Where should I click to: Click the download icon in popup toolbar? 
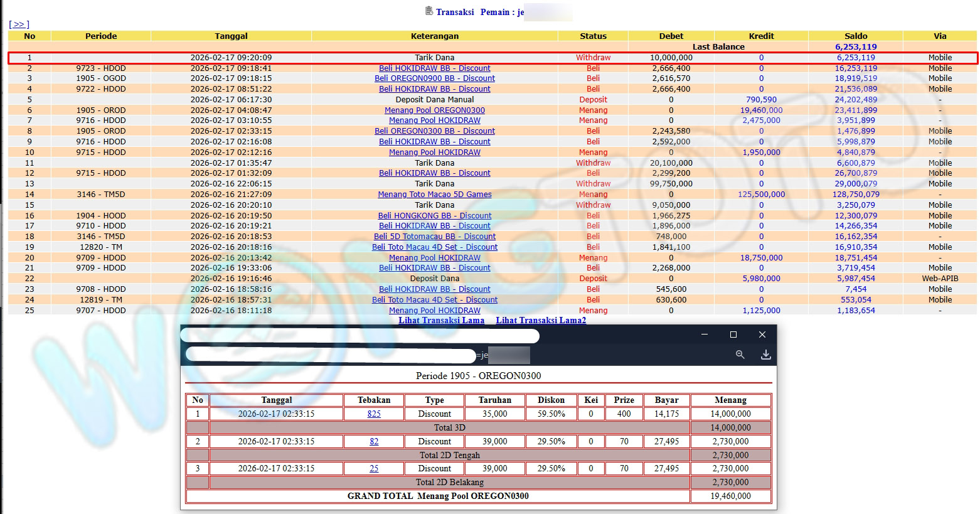click(765, 355)
